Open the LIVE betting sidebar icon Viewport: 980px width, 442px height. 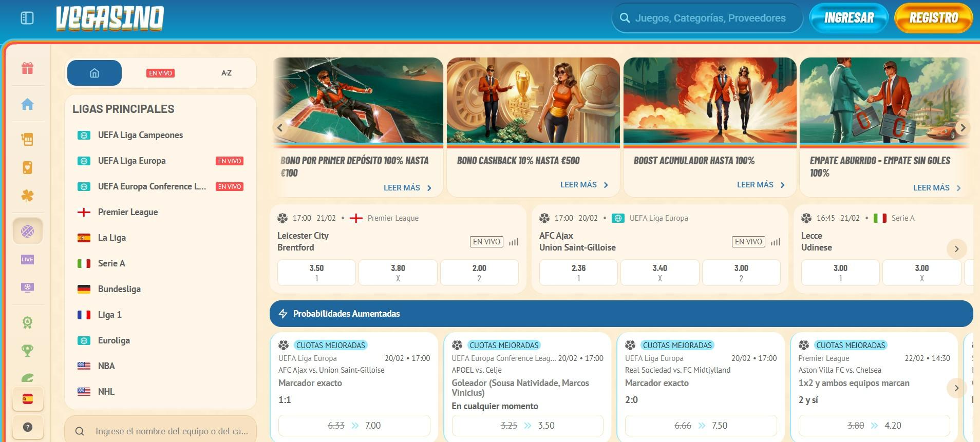[28, 259]
